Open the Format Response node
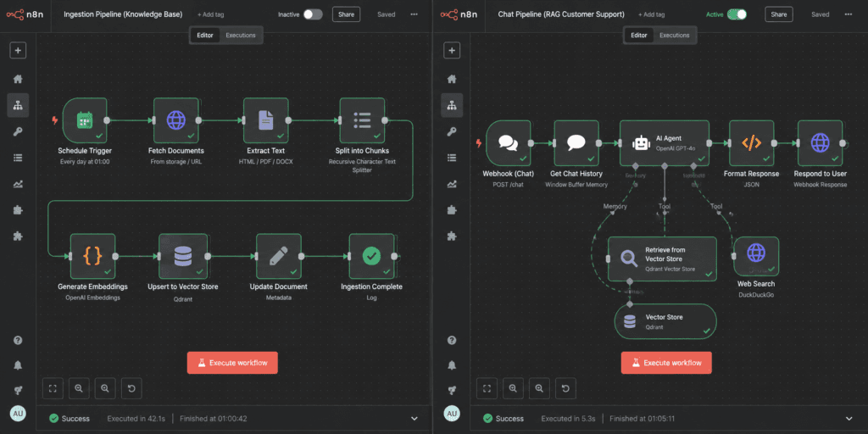The image size is (868, 434). (751, 143)
